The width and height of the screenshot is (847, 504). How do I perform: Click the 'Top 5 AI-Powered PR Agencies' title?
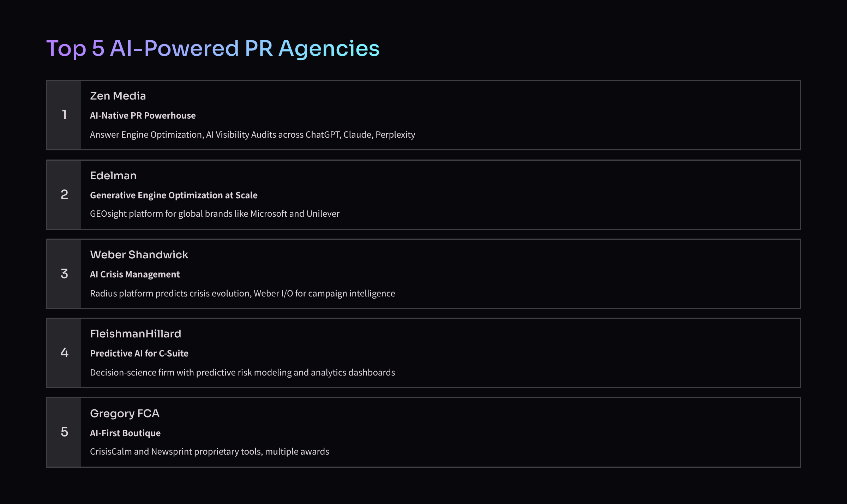pos(213,48)
